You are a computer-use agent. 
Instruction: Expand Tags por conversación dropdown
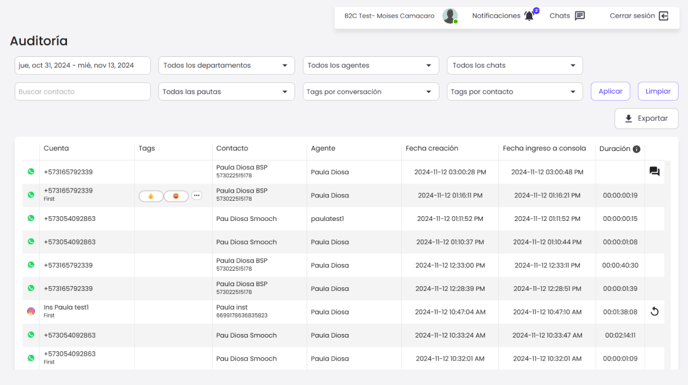pyautogui.click(x=371, y=92)
